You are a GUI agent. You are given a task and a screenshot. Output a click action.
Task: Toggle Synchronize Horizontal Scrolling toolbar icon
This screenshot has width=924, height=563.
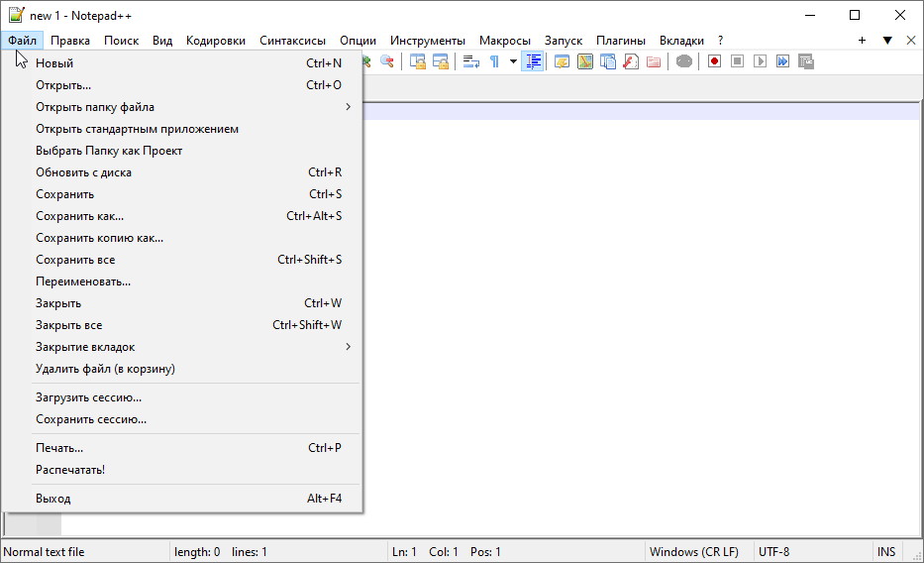pyautogui.click(x=441, y=61)
